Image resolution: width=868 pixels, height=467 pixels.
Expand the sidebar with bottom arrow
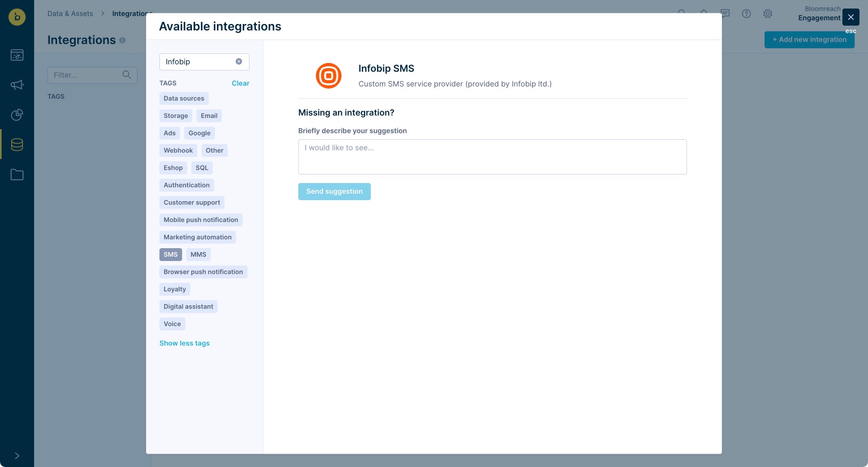(17, 456)
